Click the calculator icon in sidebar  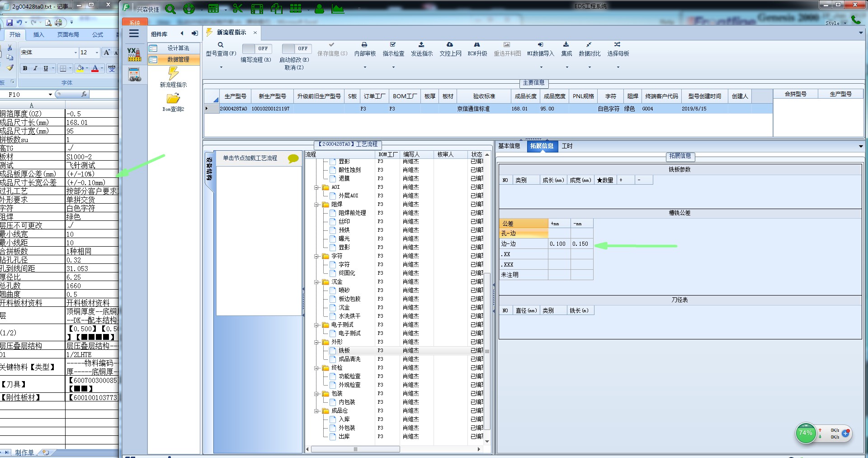pyautogui.click(x=134, y=75)
